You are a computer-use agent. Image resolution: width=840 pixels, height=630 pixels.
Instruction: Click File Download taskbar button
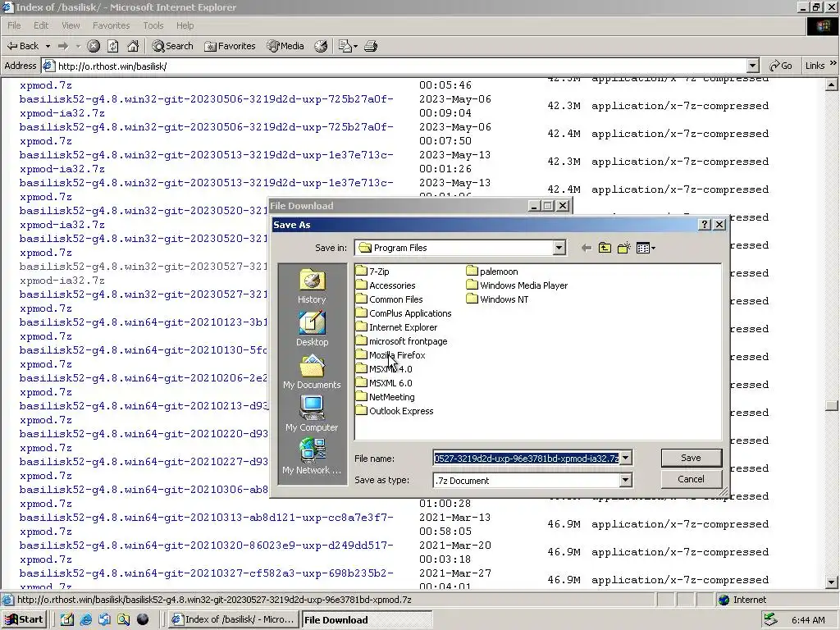click(367, 620)
